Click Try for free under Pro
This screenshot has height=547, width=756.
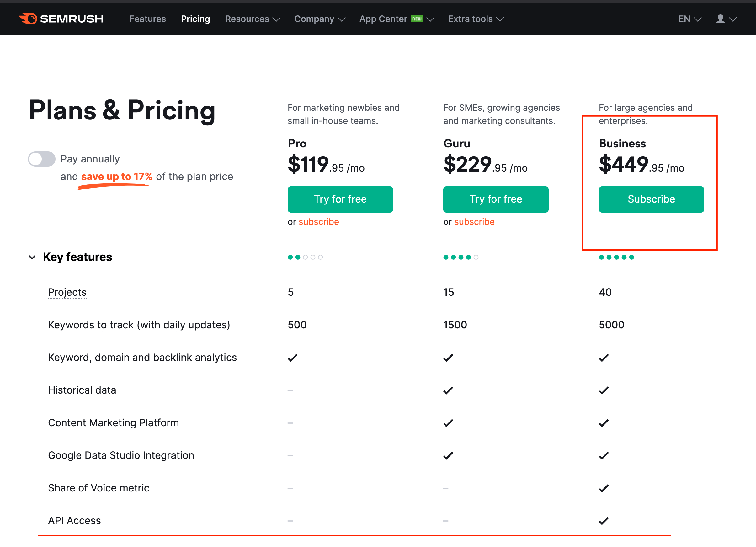[340, 199]
